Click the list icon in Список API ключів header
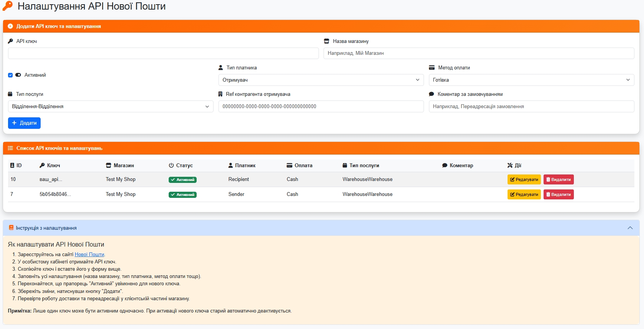The image size is (644, 329). click(10, 148)
